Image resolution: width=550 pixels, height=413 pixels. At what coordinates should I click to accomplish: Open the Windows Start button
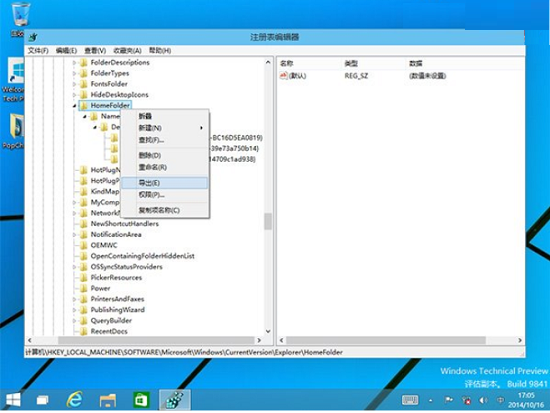point(13,400)
